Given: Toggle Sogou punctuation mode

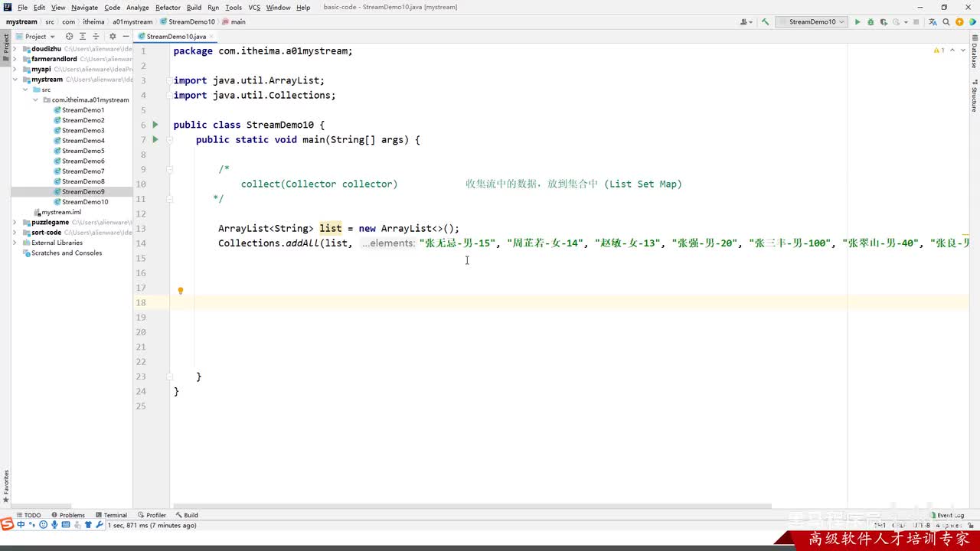Looking at the screenshot, I should pyautogui.click(x=32, y=525).
